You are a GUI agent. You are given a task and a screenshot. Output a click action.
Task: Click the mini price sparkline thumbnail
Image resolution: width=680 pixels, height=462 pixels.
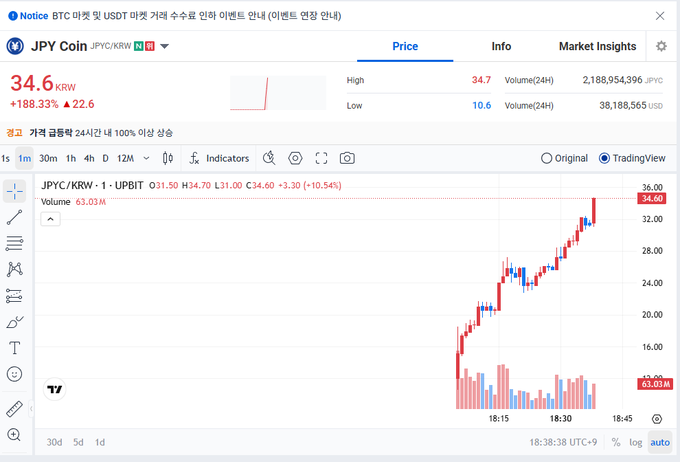click(278, 93)
